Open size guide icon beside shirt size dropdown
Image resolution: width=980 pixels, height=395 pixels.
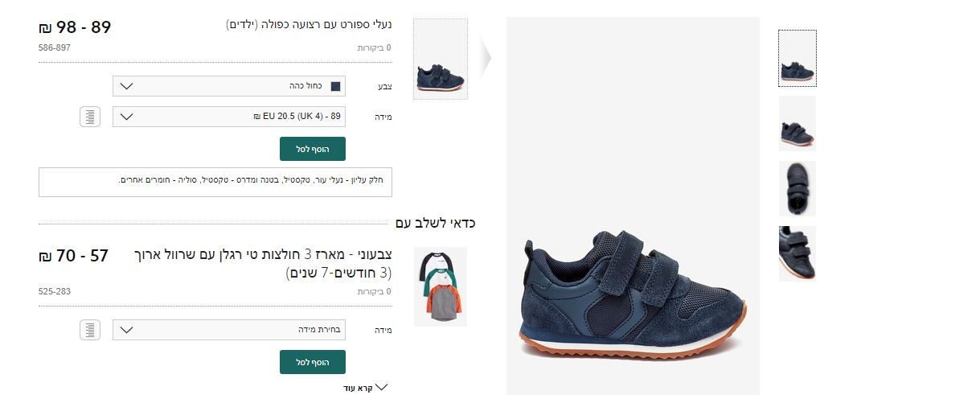(x=90, y=330)
